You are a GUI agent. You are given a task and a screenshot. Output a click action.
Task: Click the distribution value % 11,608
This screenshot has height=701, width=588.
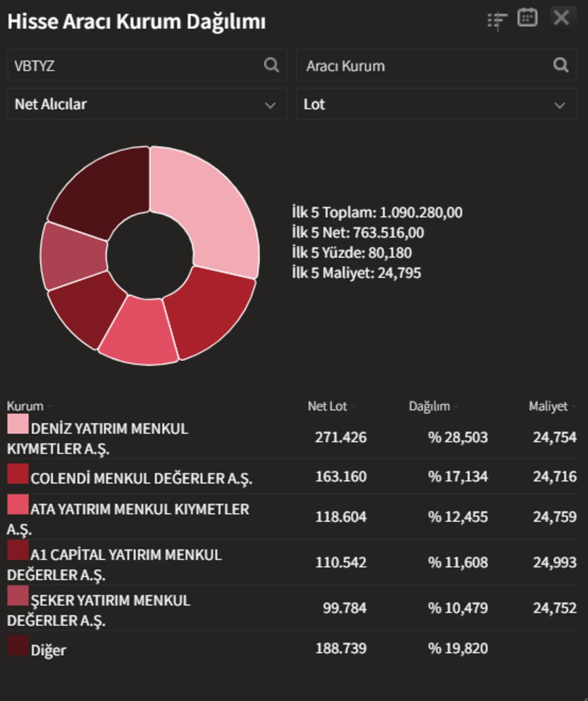click(x=458, y=562)
